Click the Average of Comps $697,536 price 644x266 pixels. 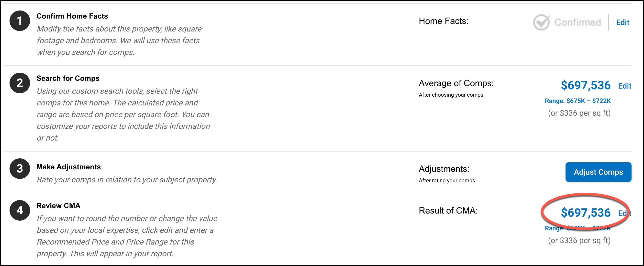586,85
